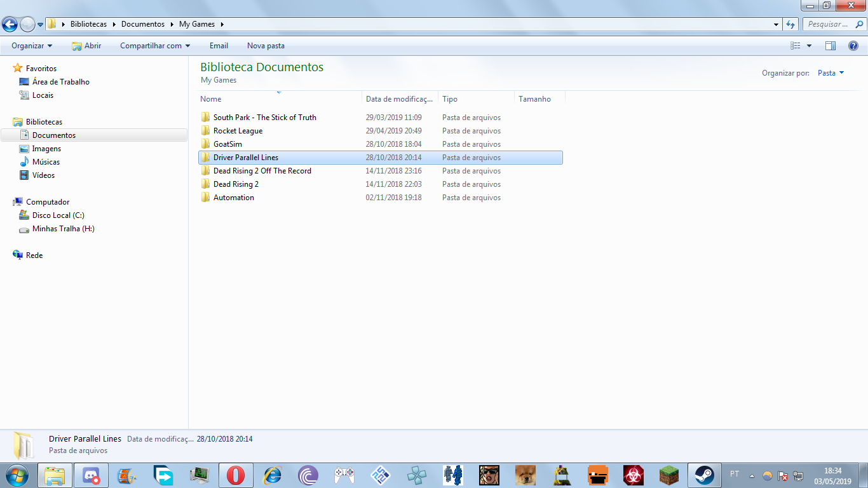
Task: Show hidden system tray icons
Action: click(x=752, y=475)
